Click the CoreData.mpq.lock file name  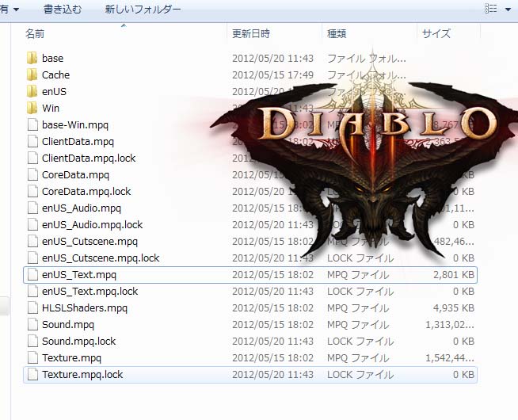tap(86, 191)
